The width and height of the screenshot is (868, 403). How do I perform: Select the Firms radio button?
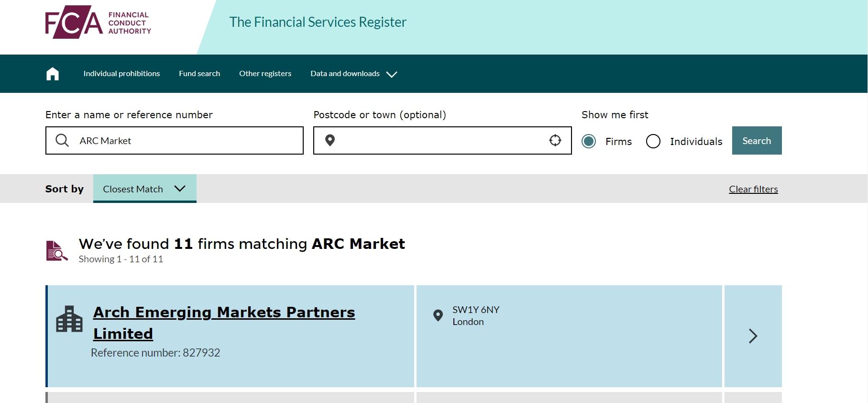pyautogui.click(x=589, y=141)
